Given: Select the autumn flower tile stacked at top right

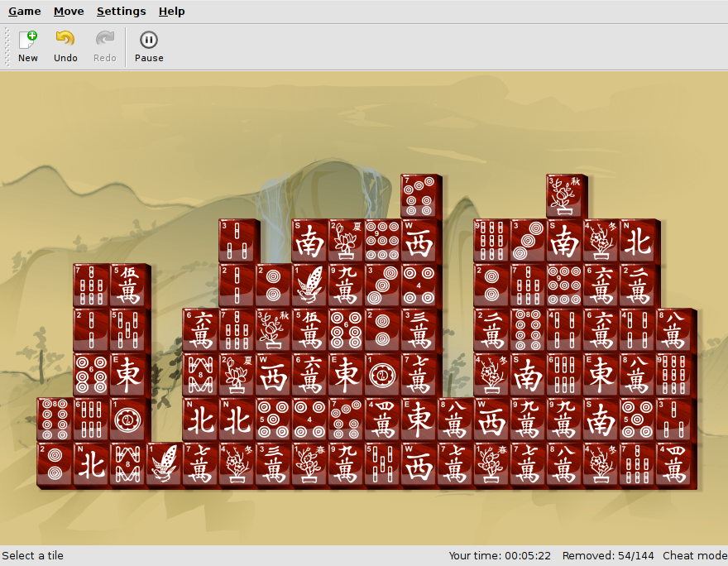Looking at the screenshot, I should click(566, 196).
